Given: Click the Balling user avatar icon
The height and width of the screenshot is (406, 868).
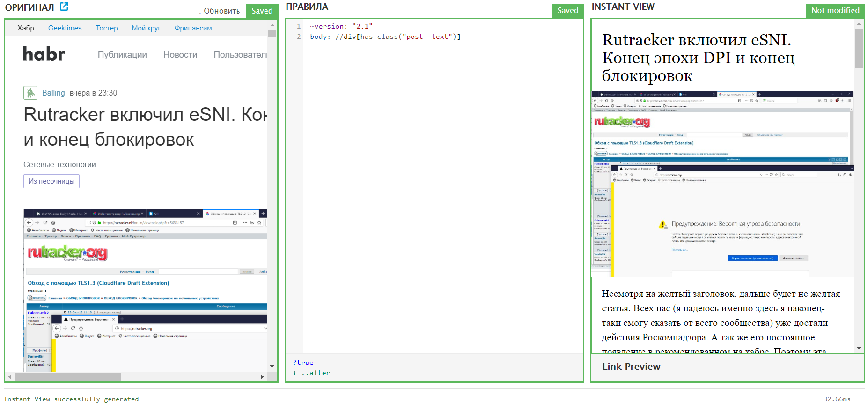Looking at the screenshot, I should point(30,93).
